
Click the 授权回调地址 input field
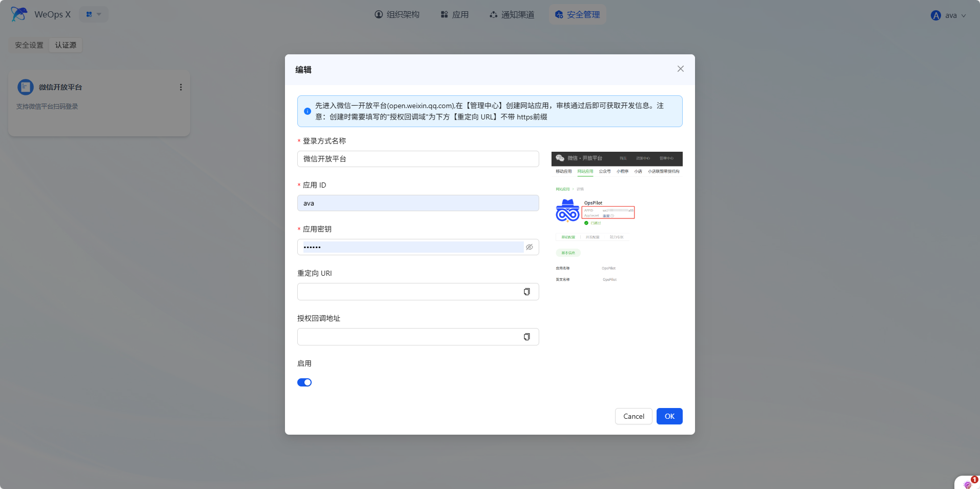pyautogui.click(x=418, y=337)
